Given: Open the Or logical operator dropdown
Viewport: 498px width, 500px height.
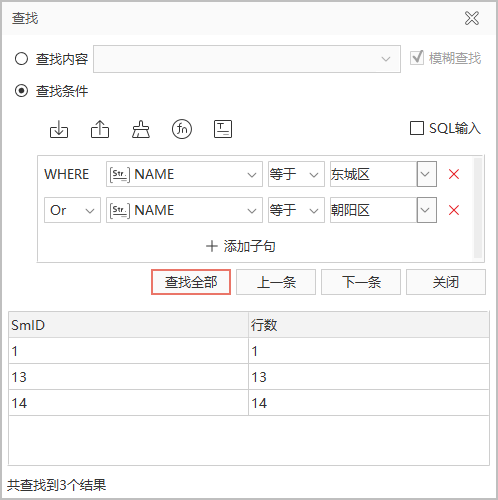Looking at the screenshot, I should (x=72, y=210).
